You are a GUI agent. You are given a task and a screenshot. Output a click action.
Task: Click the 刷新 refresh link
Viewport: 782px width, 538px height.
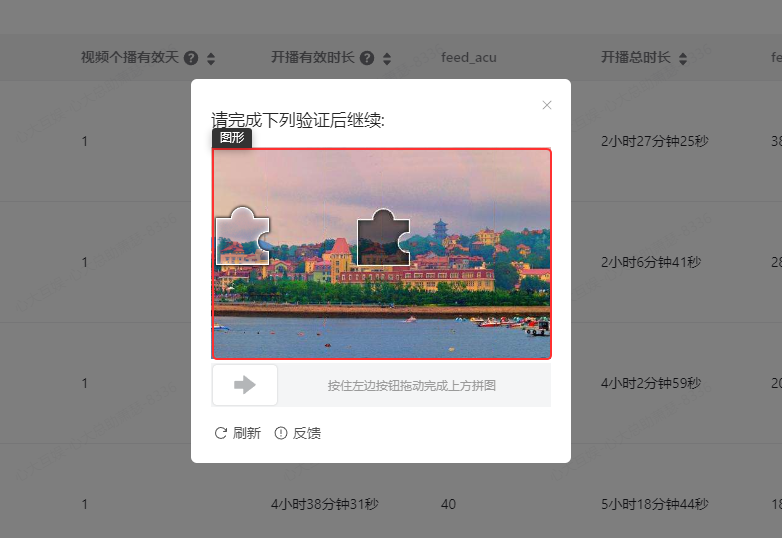point(238,433)
